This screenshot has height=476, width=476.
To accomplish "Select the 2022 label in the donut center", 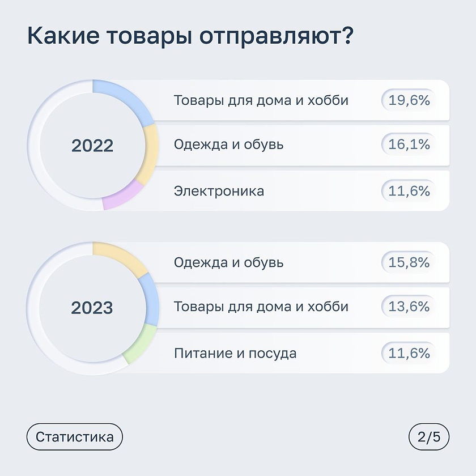I will click(92, 146).
